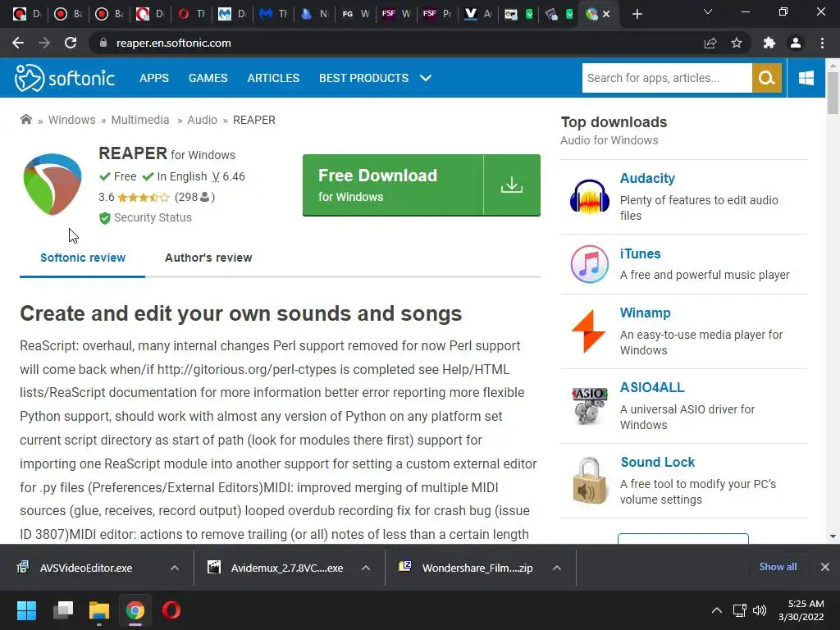Viewport: 840px width, 630px height.
Task: Open options for Wondershare_Film zip download
Action: click(557, 568)
